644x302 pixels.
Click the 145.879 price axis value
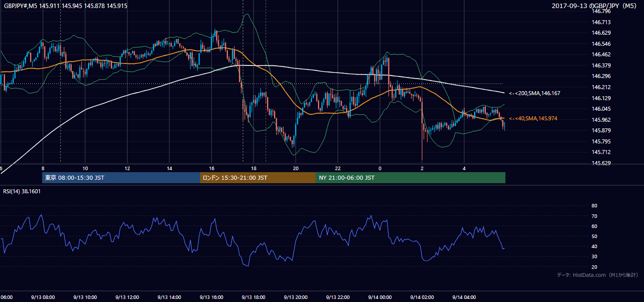pyautogui.click(x=602, y=130)
